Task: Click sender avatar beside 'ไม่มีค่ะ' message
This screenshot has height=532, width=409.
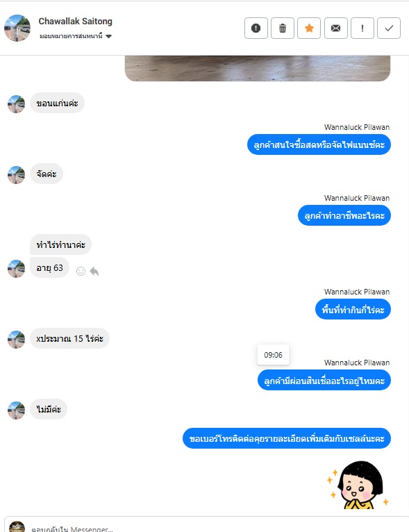Action: click(x=16, y=410)
